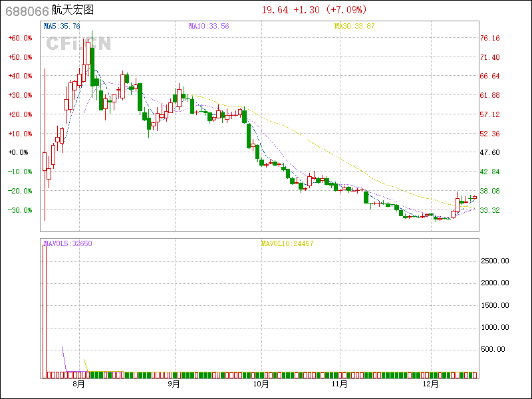This screenshot has height=399, width=532.
Task: Select the 9月 date axis marker
Action: 174,384
